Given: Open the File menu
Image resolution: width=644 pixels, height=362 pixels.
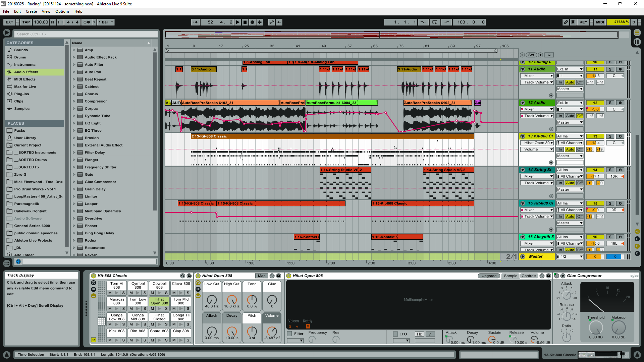Looking at the screenshot, I should (6, 11).
